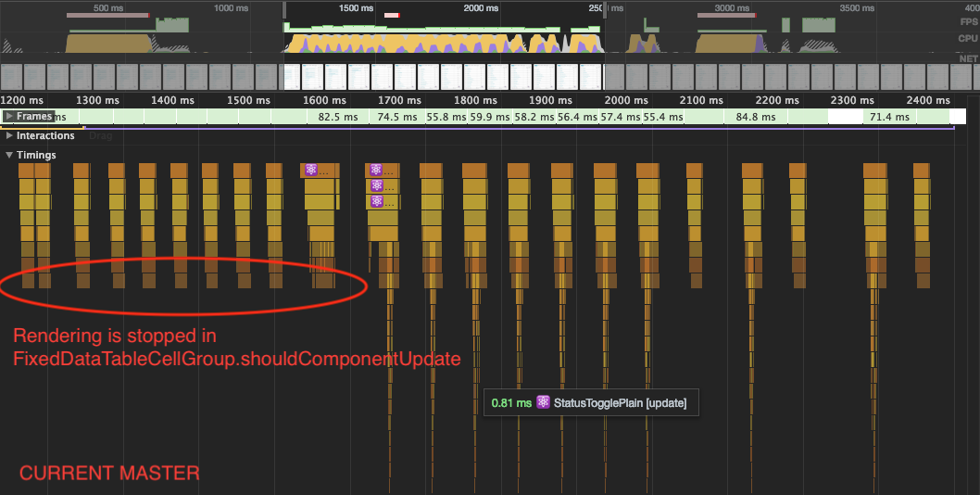Click the 2000 ms ruler mark

[x=626, y=100]
